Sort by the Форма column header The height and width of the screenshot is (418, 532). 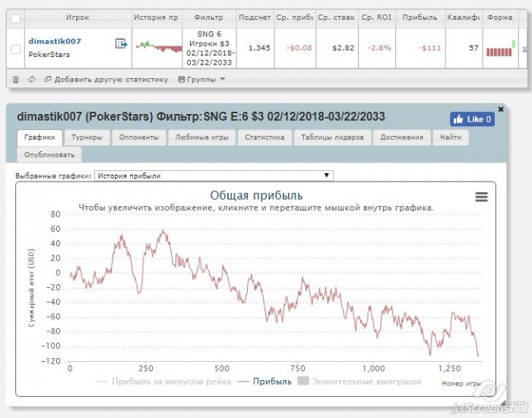(500, 17)
